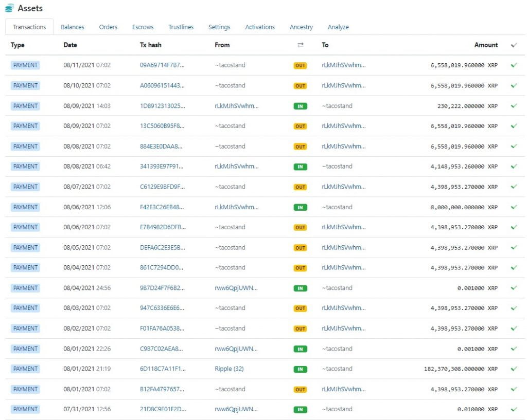Open the Trustlines tab
527x420 pixels.
pyautogui.click(x=181, y=27)
